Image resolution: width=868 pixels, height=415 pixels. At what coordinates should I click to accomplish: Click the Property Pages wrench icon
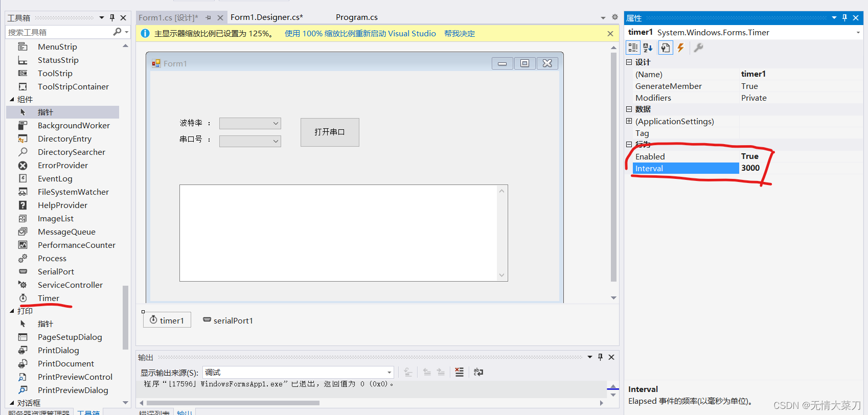click(x=698, y=48)
